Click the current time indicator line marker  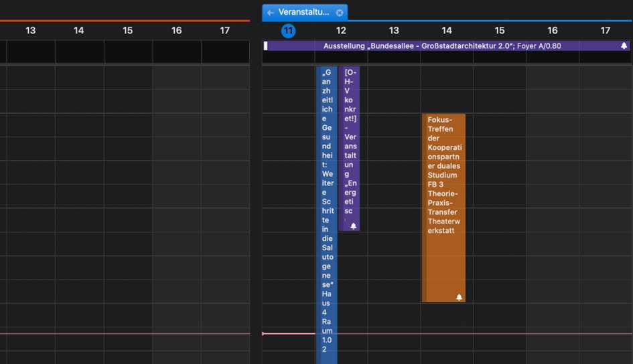[263, 333]
